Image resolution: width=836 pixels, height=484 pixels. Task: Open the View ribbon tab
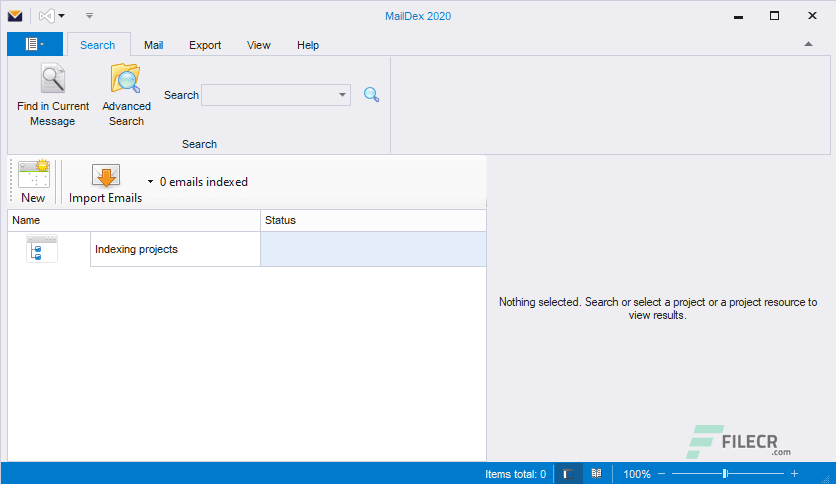coord(259,45)
